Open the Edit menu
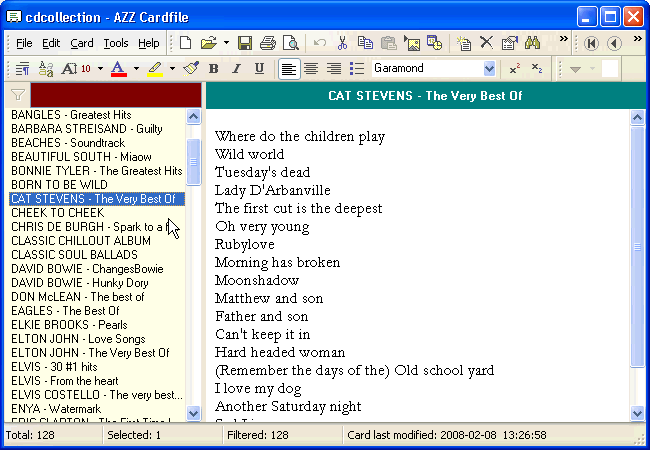The image size is (650, 450). tap(51, 43)
